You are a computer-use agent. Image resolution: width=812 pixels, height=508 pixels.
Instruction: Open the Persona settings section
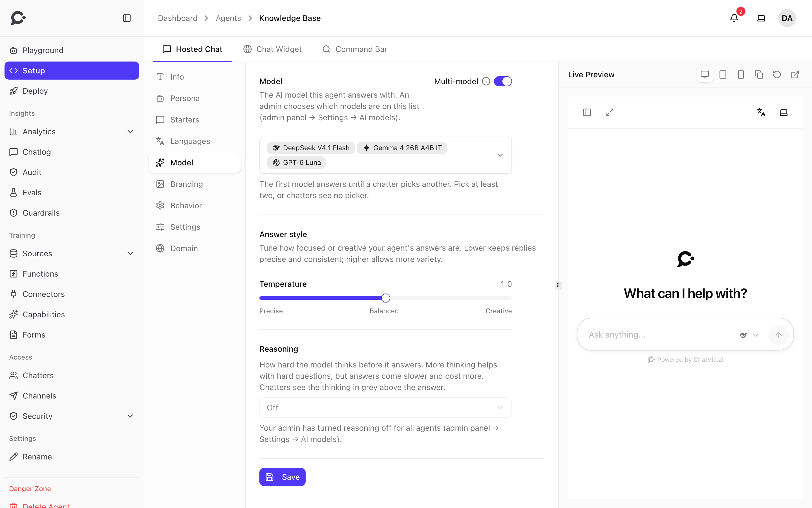click(x=195, y=98)
